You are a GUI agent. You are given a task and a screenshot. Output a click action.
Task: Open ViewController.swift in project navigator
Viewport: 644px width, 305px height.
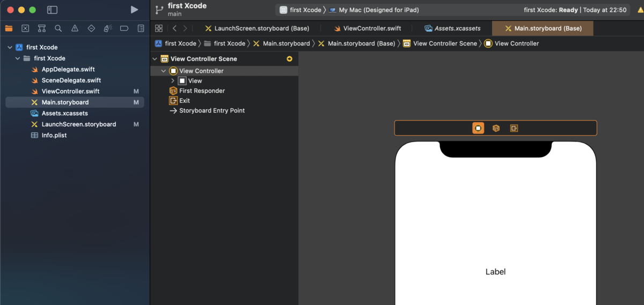click(70, 91)
